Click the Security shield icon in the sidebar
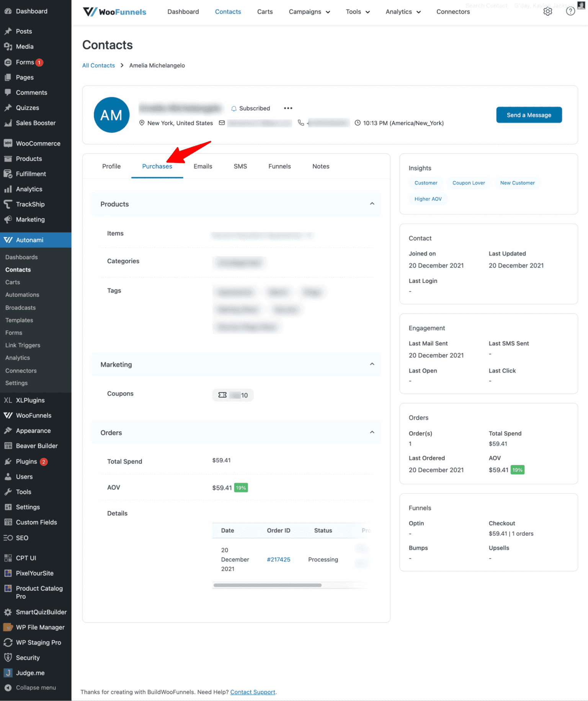 8,658
